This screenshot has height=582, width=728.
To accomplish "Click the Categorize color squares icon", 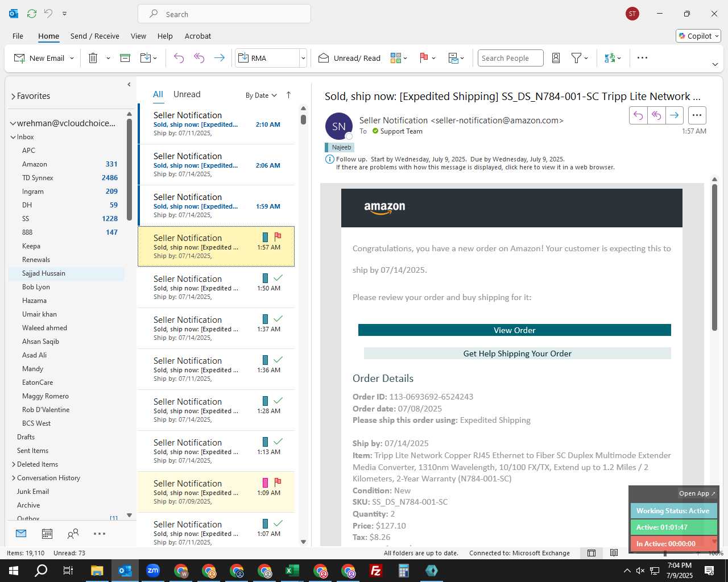I will (396, 58).
